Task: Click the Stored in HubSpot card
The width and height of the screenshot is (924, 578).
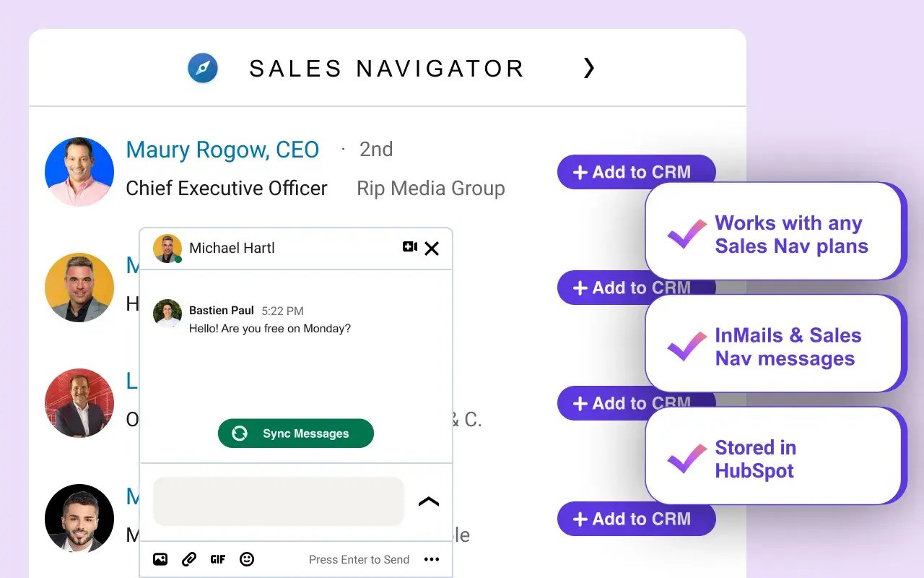Action: coord(775,456)
